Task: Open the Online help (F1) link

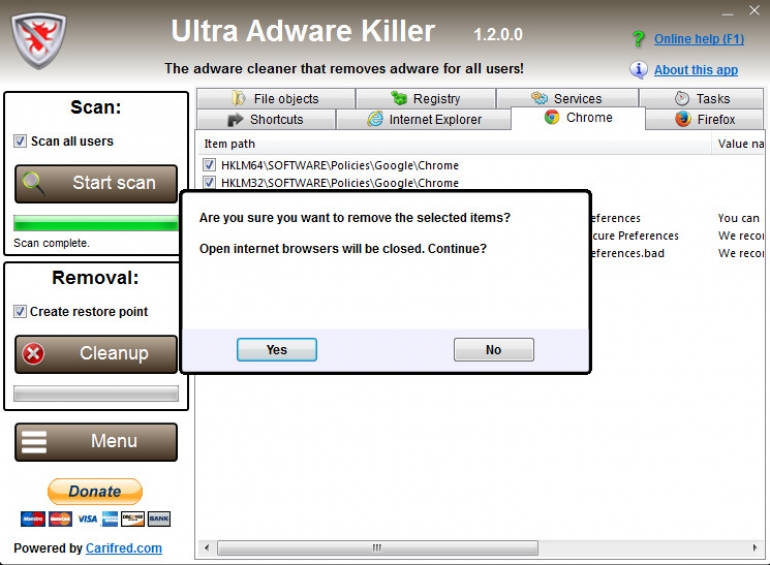Action: (x=699, y=39)
